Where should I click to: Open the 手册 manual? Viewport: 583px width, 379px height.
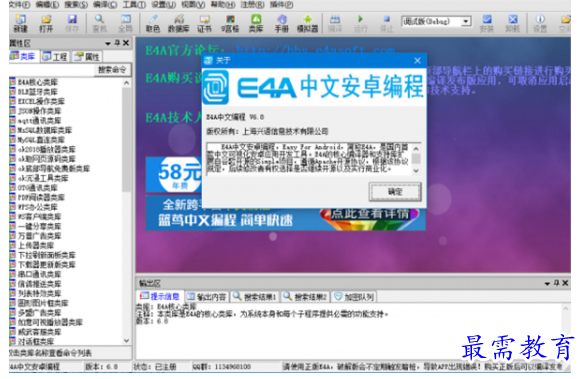tap(281, 23)
